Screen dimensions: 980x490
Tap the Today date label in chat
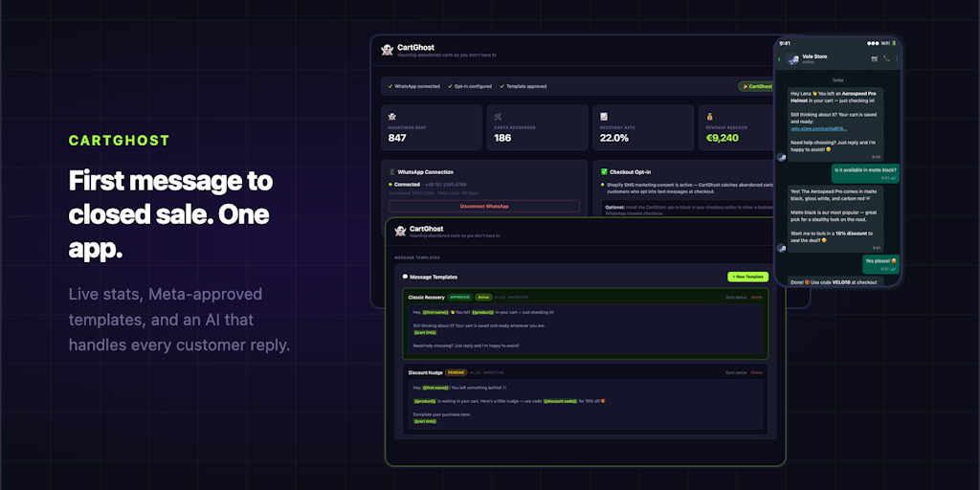click(x=837, y=80)
